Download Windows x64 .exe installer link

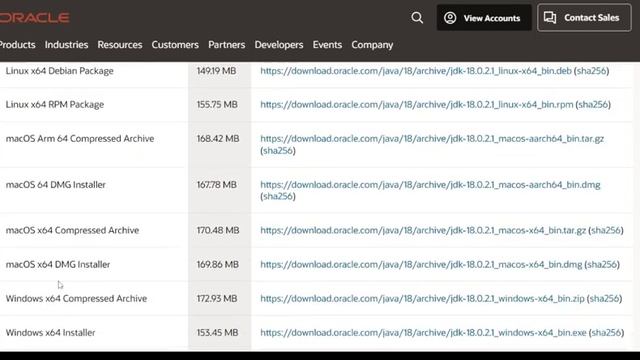(x=423, y=333)
